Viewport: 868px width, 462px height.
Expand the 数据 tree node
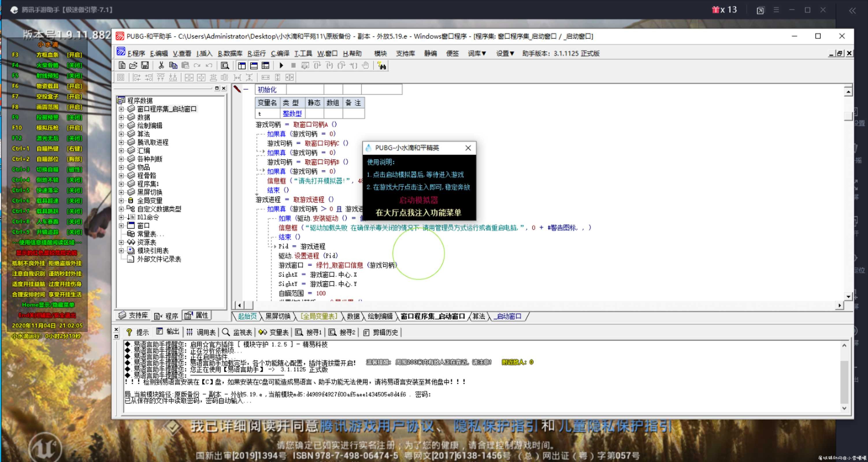click(x=121, y=117)
